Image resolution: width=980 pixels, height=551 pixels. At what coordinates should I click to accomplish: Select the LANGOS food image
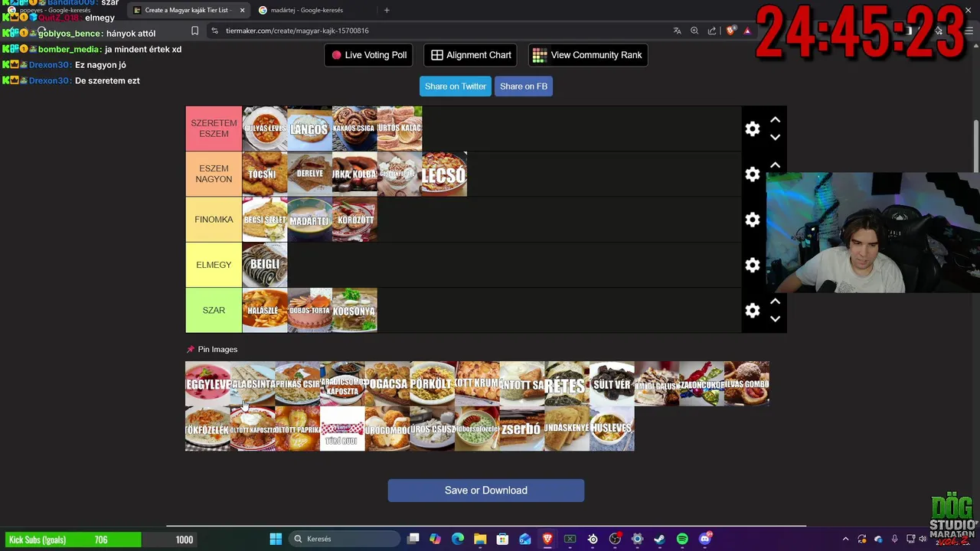(310, 129)
